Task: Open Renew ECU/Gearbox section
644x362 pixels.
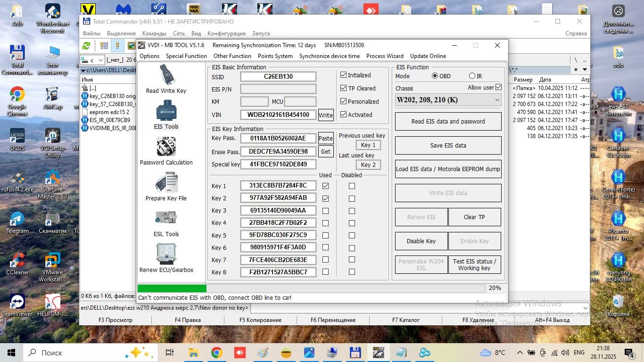Action: (x=166, y=258)
